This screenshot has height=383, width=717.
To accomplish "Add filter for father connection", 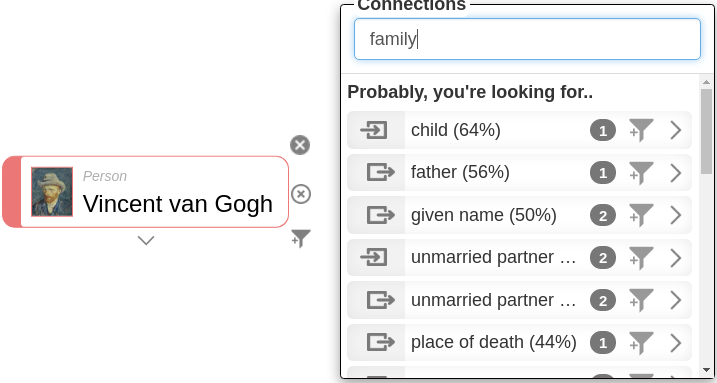I will click(641, 173).
